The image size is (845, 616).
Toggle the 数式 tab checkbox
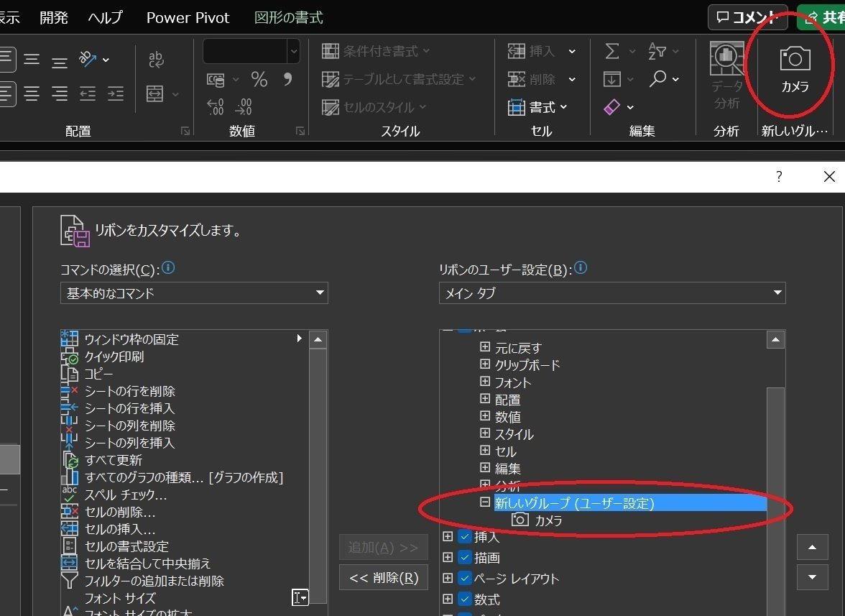pos(464,599)
